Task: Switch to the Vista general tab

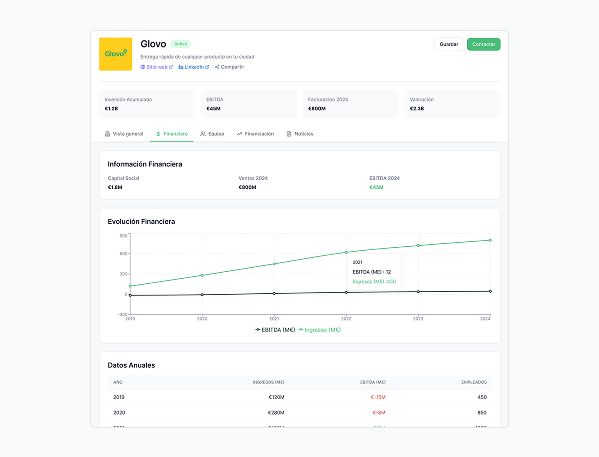Action: (x=124, y=134)
